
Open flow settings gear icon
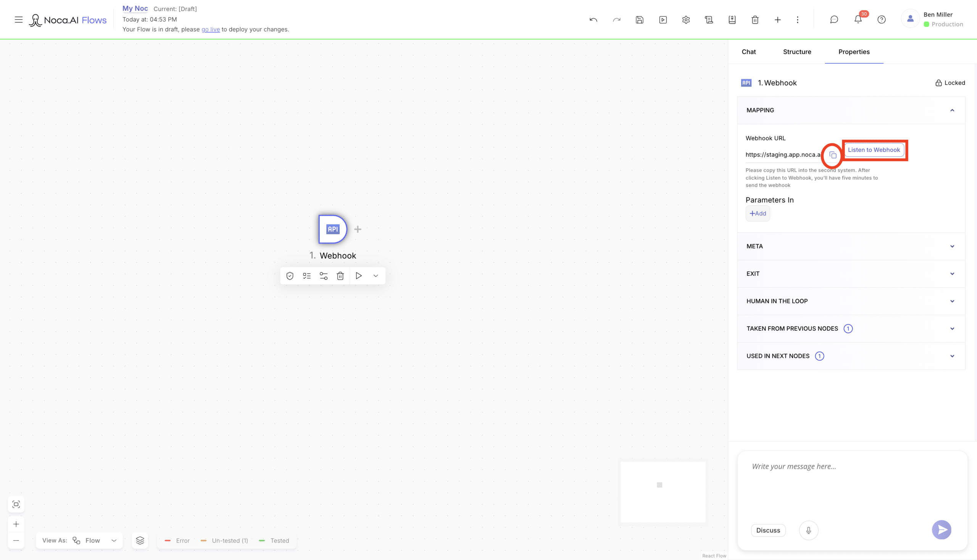[x=686, y=19]
